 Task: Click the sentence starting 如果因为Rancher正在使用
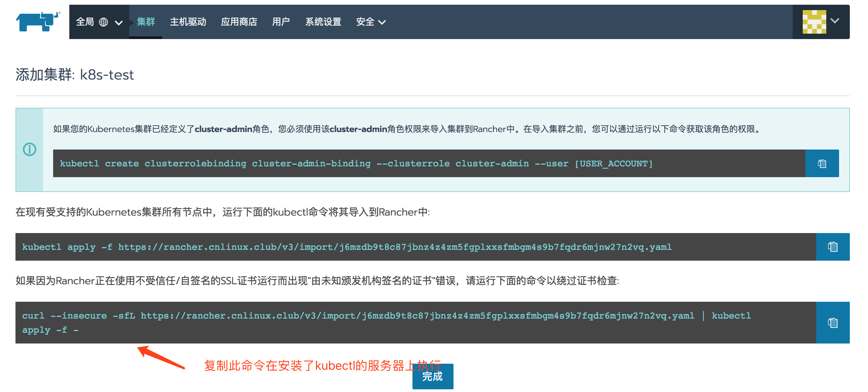[317, 281]
